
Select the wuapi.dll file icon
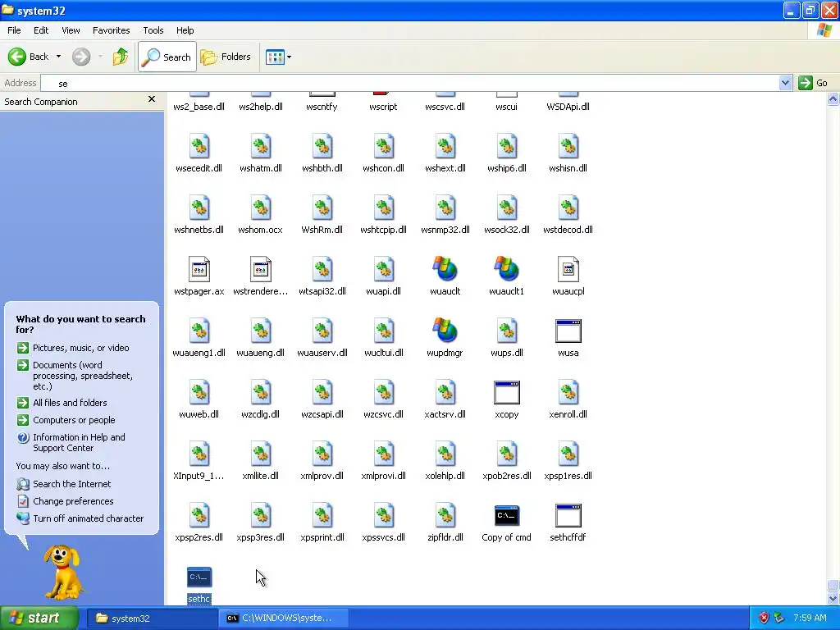coord(384,269)
